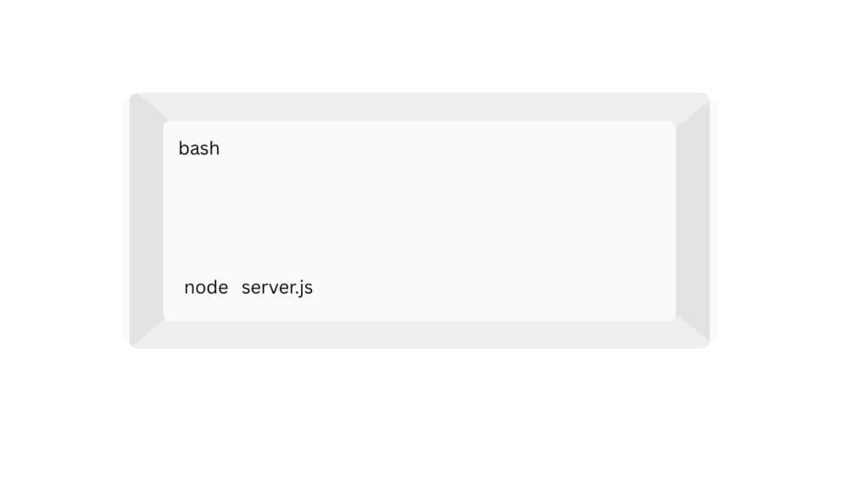Image resolution: width=868 pixels, height=488 pixels.
Task: Click the "bash" language label
Action: pyautogui.click(x=199, y=148)
